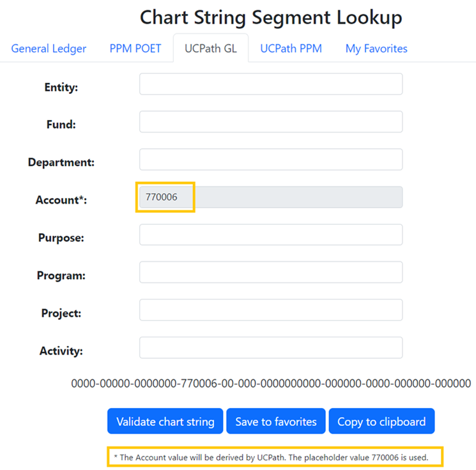This screenshot has height=470, width=476.
Task: Go to the UCPath PPM tab
Action: coord(291,49)
